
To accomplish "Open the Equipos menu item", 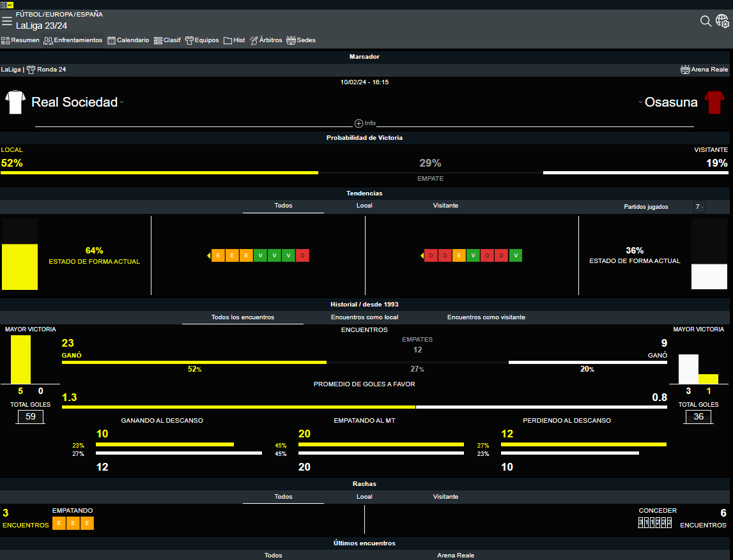I will pos(202,40).
